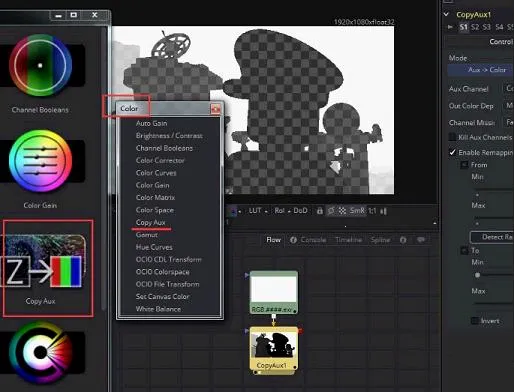The height and width of the screenshot is (392, 514).
Task: Open the RoI dropdown arrow
Action: (289, 212)
